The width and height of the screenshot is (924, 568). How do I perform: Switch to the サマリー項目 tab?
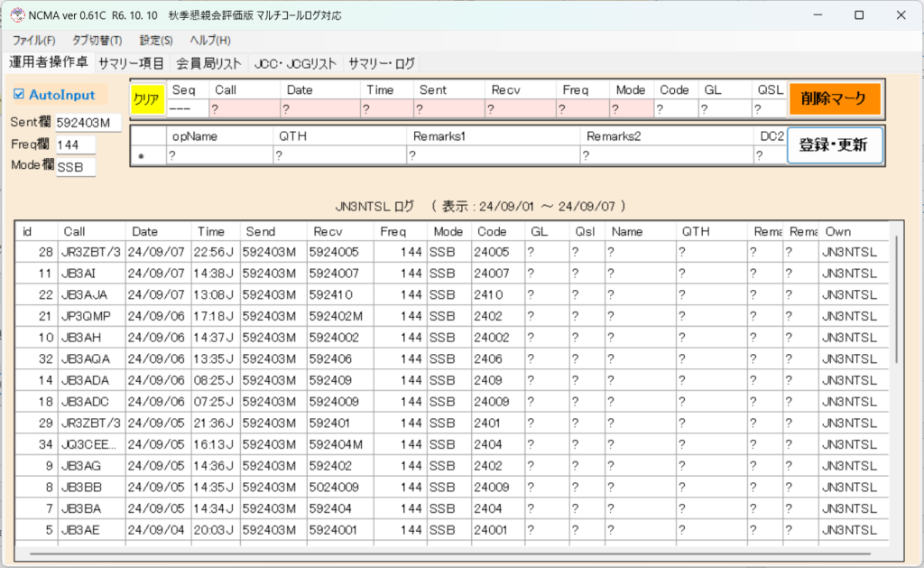tap(131, 63)
